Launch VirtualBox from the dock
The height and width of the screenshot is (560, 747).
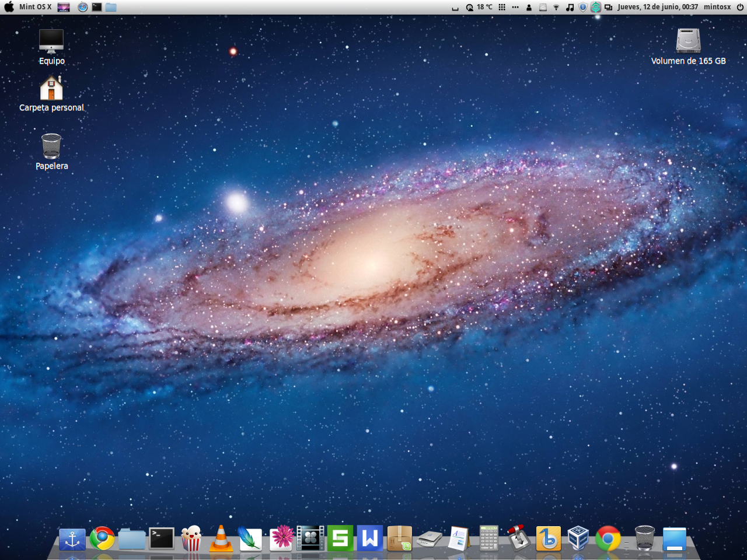click(578, 538)
